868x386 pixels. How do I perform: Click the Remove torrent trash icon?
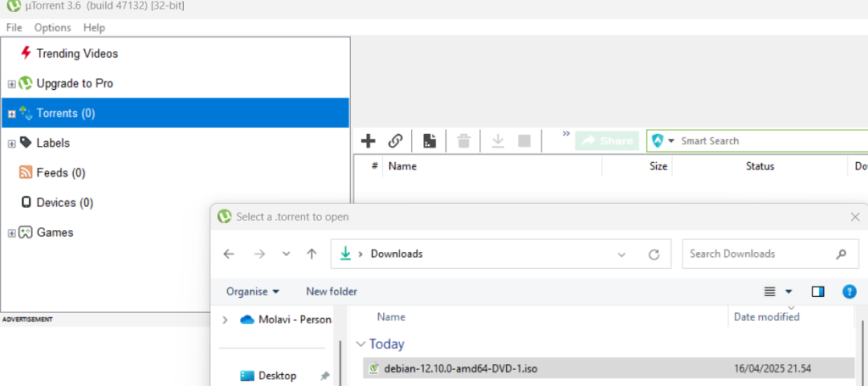coord(464,141)
